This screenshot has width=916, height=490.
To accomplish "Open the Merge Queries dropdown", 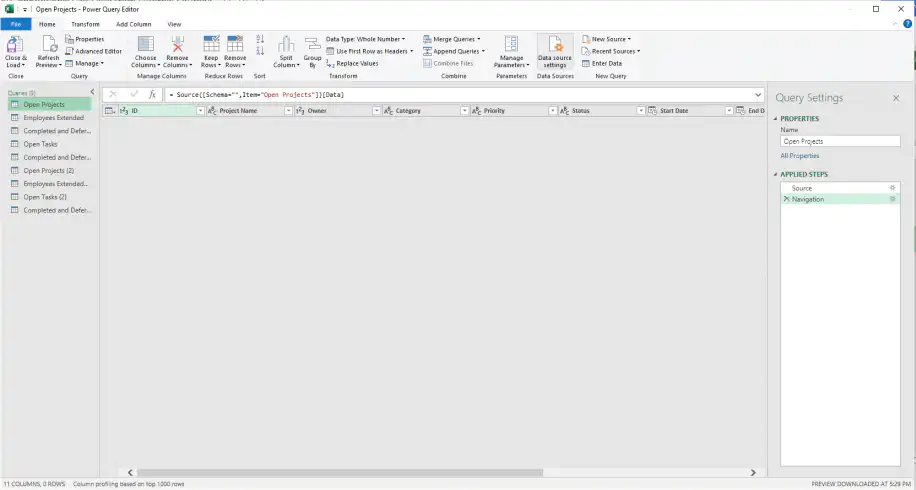I will [x=452, y=39].
